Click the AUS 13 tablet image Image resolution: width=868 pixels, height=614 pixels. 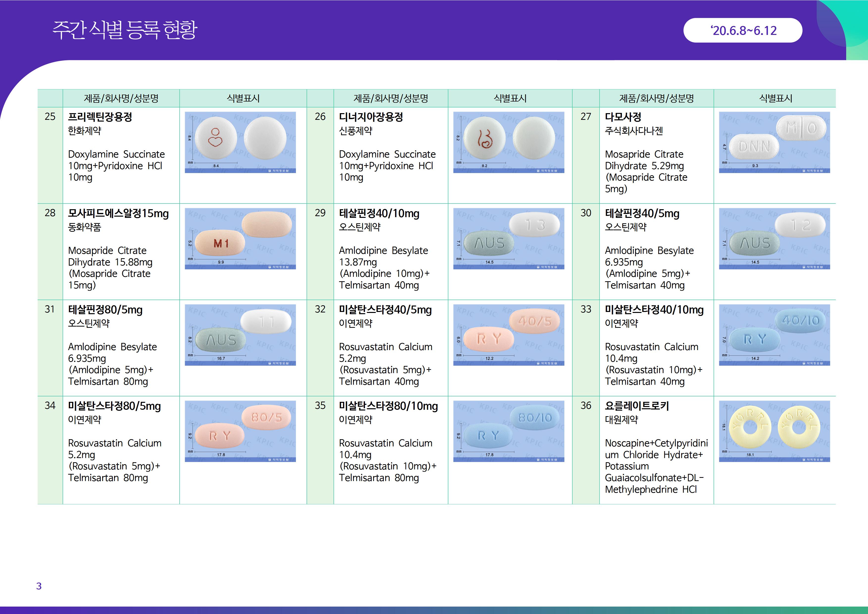click(x=508, y=238)
